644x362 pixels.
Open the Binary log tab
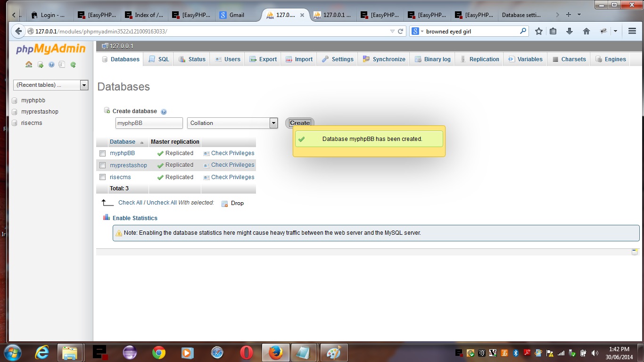[432, 59]
